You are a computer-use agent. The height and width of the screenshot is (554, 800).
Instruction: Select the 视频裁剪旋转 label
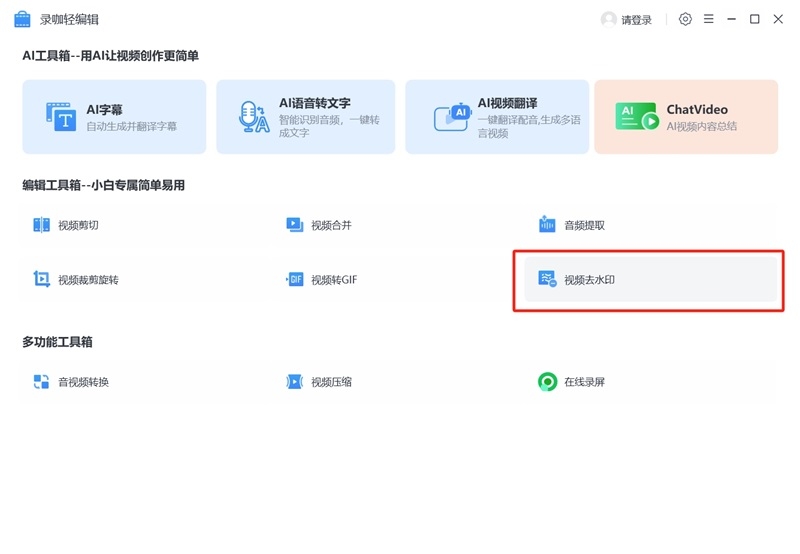point(88,280)
